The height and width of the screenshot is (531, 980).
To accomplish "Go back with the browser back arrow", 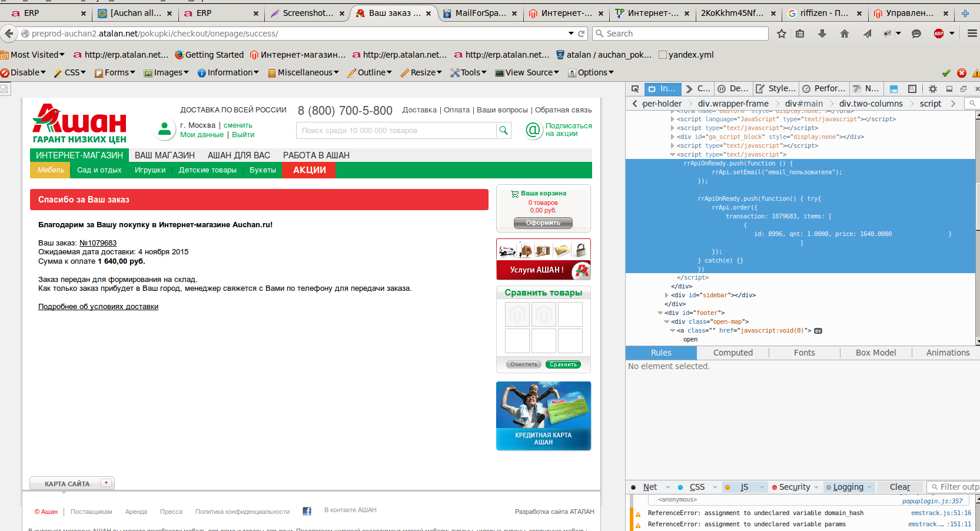I will 9,34.
